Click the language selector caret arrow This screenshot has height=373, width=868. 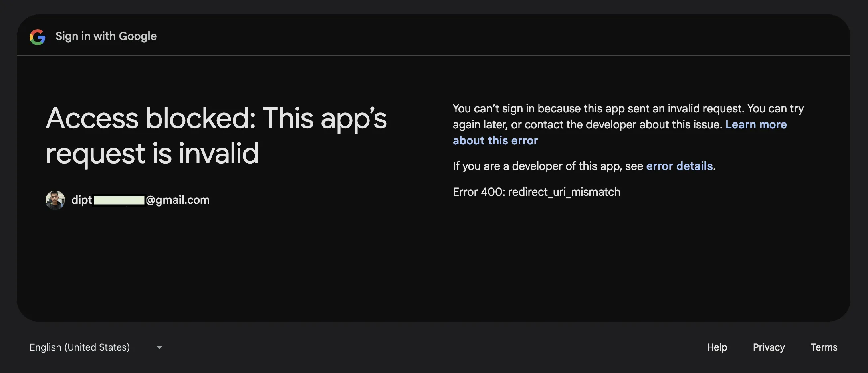coord(159,347)
